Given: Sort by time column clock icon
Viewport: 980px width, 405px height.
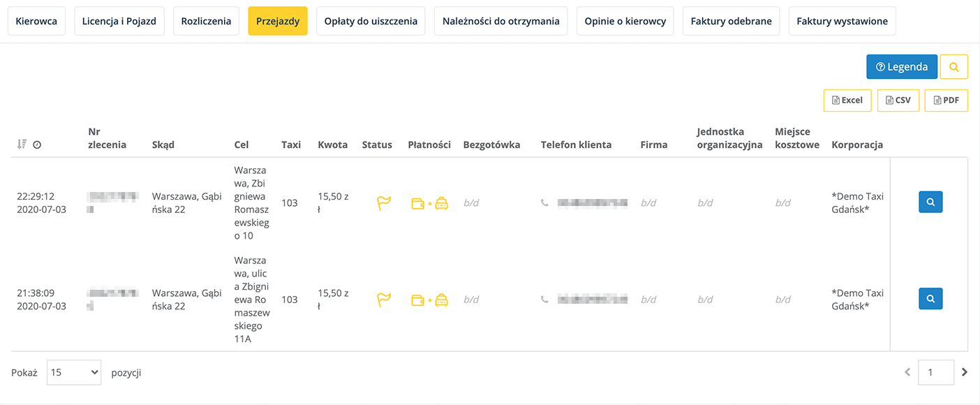Looking at the screenshot, I should 37,145.
